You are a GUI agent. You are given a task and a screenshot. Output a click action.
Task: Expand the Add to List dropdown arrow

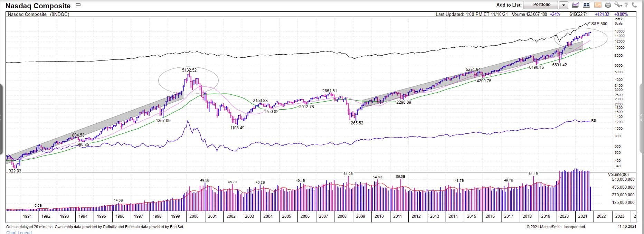[x=563, y=5]
